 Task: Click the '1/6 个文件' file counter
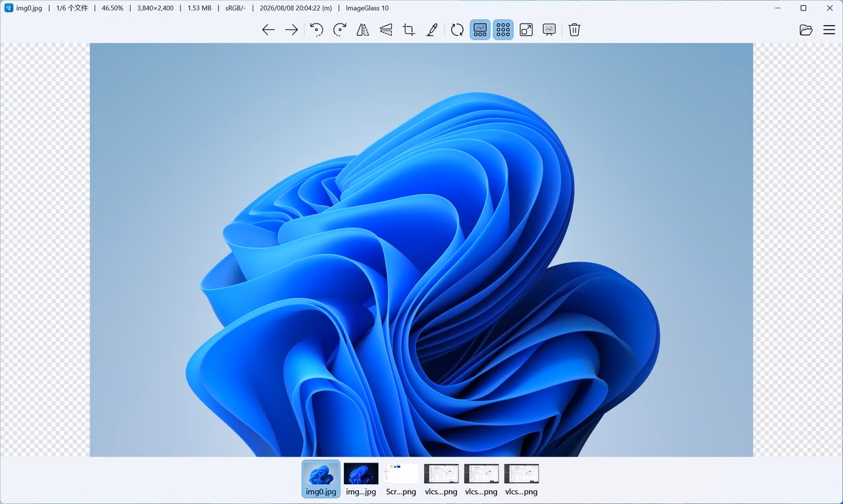click(x=72, y=9)
